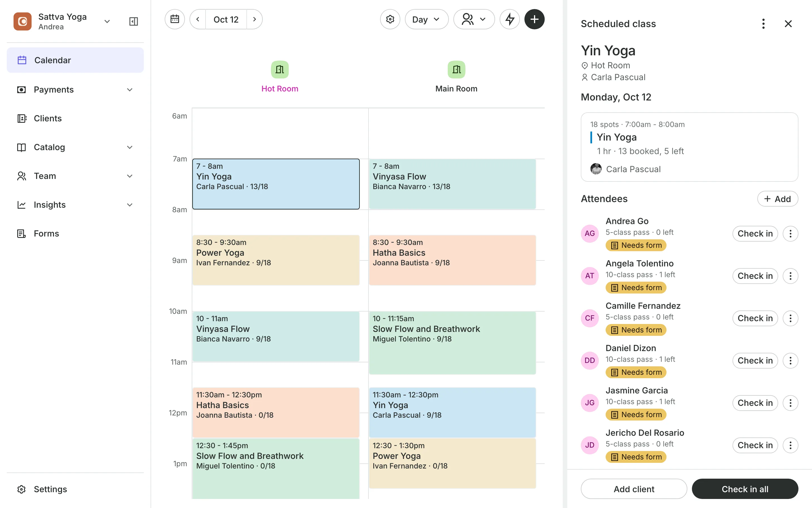The height and width of the screenshot is (508, 812).
Task: Open the Day view dropdown
Action: click(x=427, y=19)
